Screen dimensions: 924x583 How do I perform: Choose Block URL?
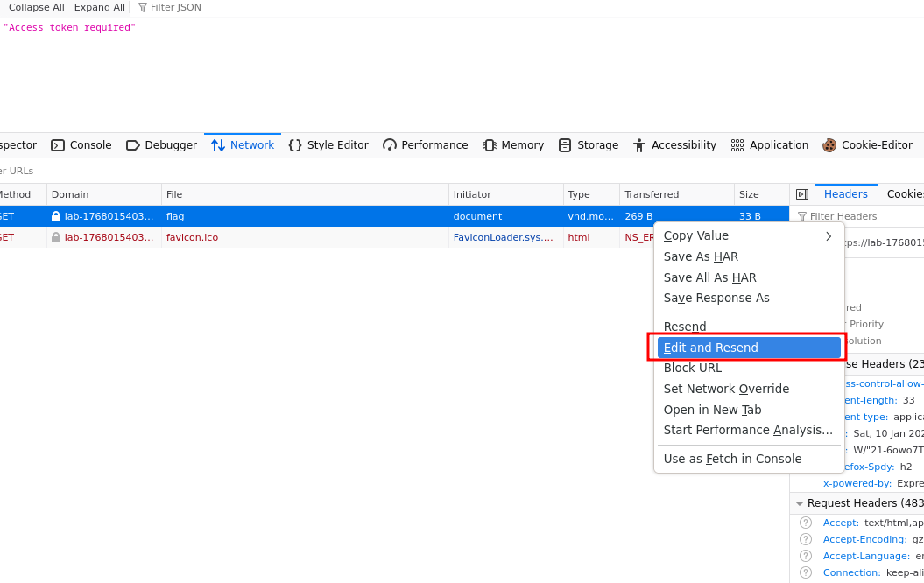coord(749,368)
